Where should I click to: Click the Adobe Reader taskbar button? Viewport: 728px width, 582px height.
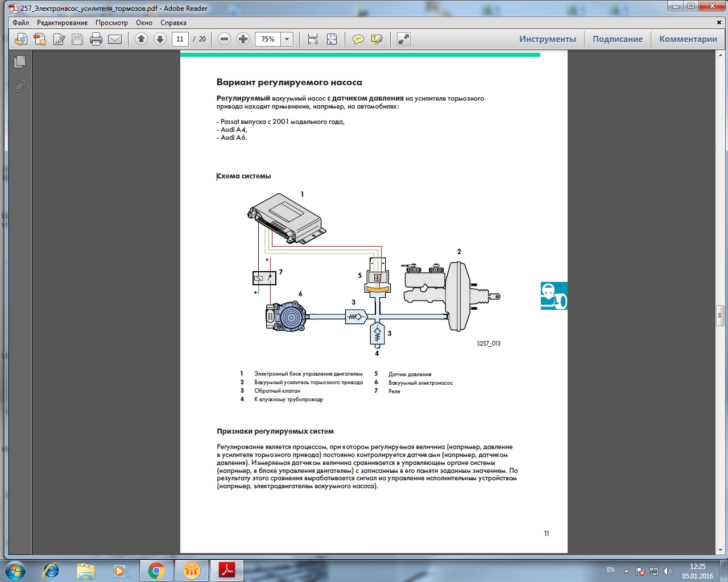[227, 570]
